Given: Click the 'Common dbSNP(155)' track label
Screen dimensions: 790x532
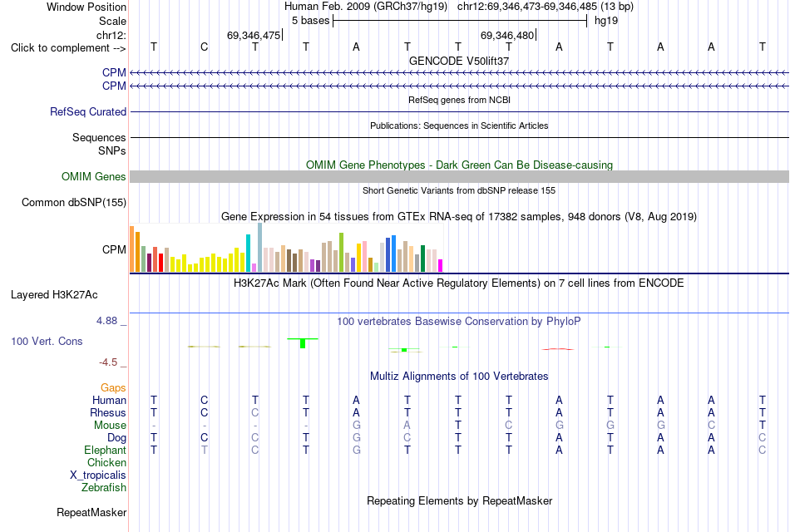Looking at the screenshot, I should [x=73, y=203].
